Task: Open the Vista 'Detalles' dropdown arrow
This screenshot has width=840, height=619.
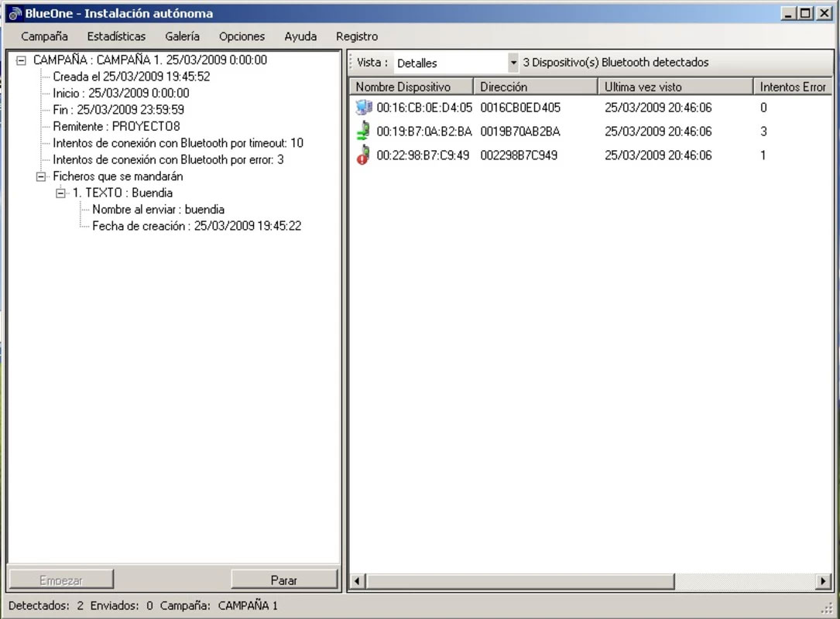Action: point(513,63)
